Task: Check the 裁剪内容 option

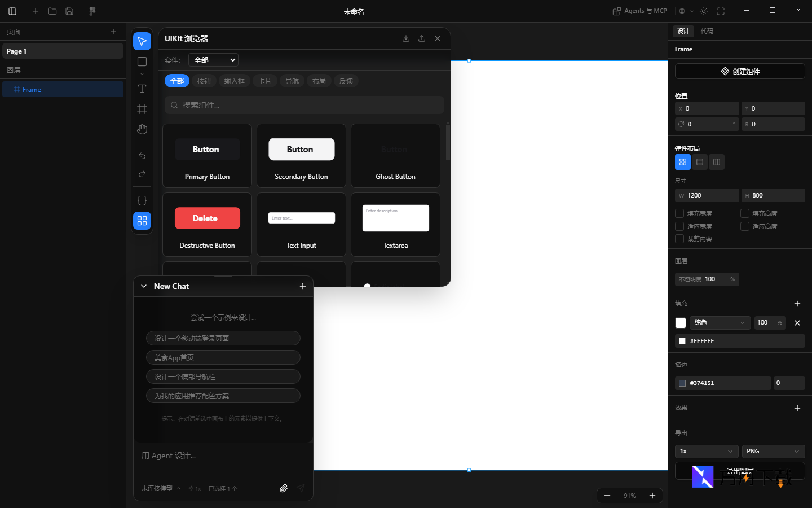Action: click(x=679, y=239)
